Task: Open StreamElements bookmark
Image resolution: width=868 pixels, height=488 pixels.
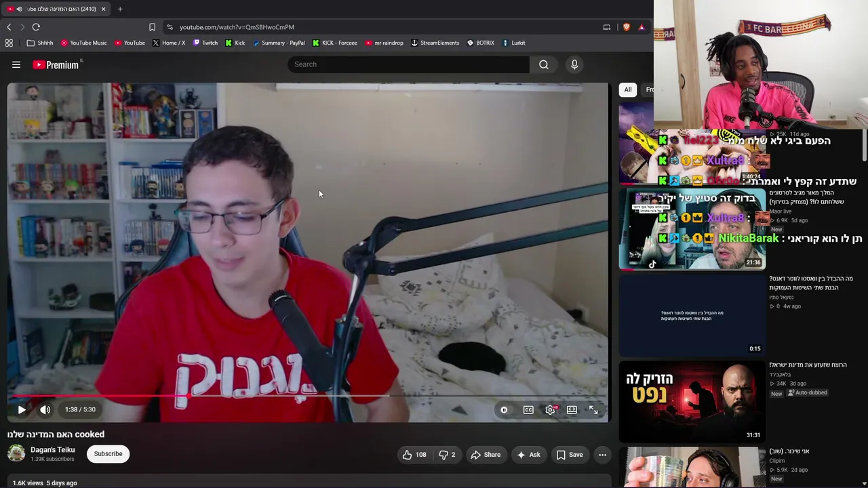Action: (x=435, y=43)
